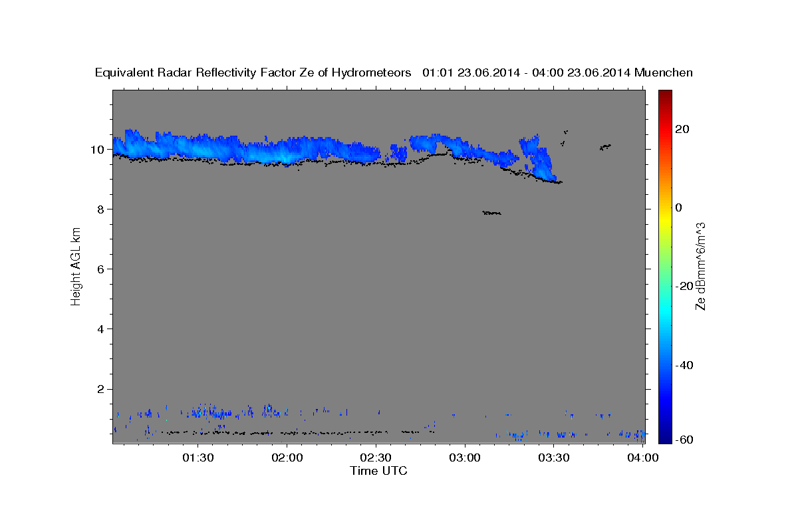
Task: Click the colorbar tick value '-20'
Action: (x=685, y=286)
